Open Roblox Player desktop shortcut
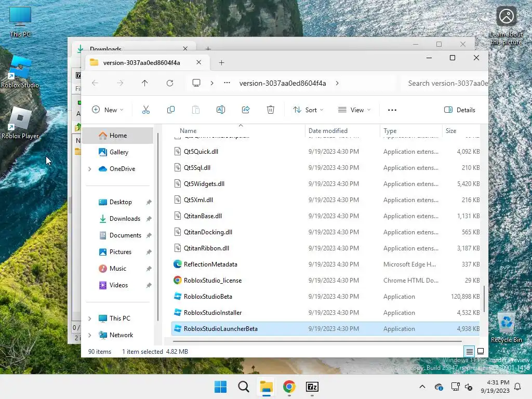The width and height of the screenshot is (532, 399). tap(20, 123)
